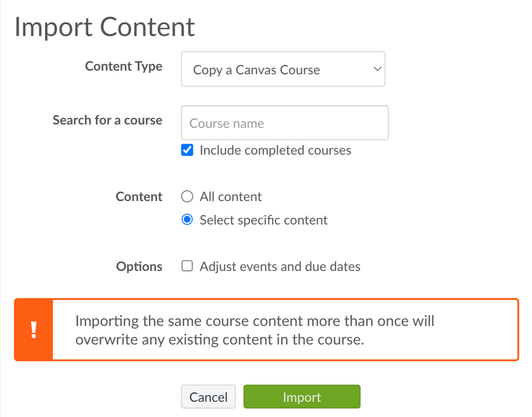
Task: Click the selected Select specific content radio button
Action: [x=187, y=220]
